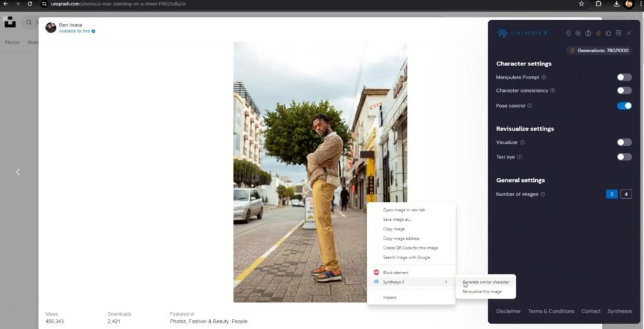Turn on Character consistency switch
644x329 pixels.
pos(624,91)
